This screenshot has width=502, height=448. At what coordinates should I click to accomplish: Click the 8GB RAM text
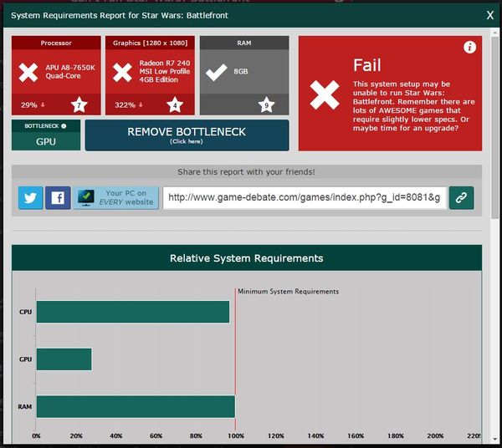[241, 71]
